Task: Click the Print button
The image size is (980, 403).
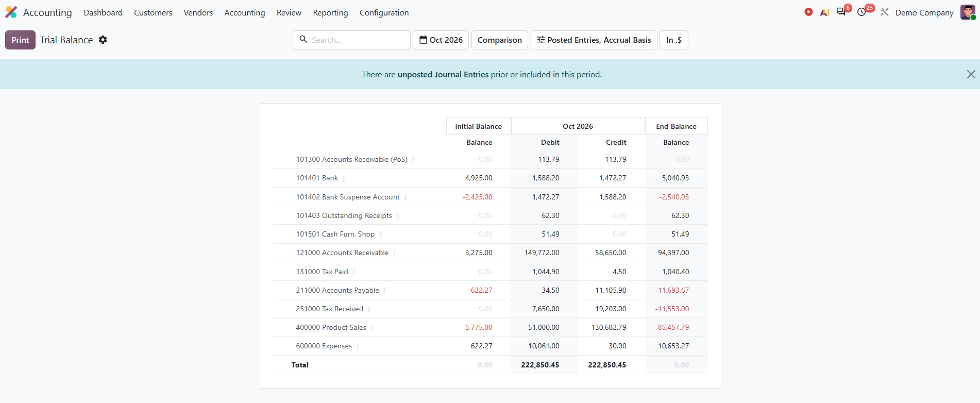Action: click(x=20, y=40)
